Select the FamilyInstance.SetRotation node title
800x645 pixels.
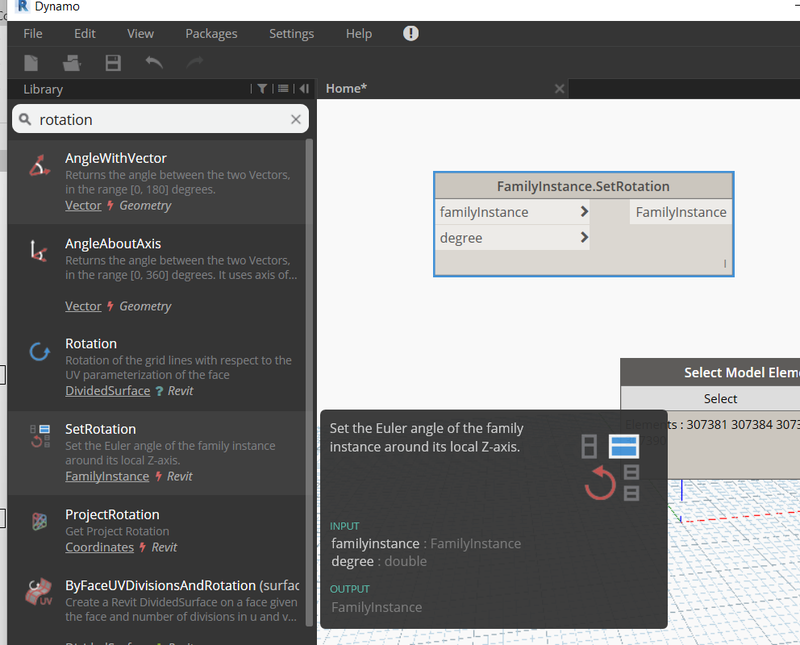click(x=583, y=186)
